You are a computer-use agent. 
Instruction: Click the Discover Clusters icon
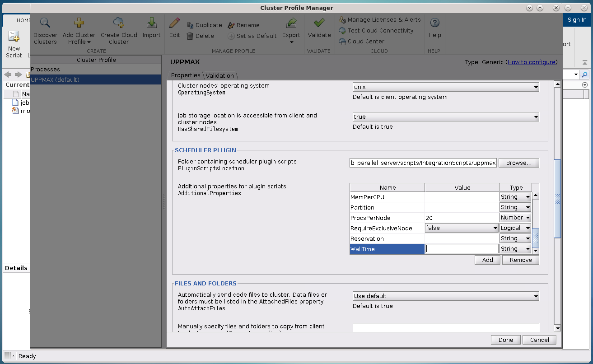[x=45, y=23]
